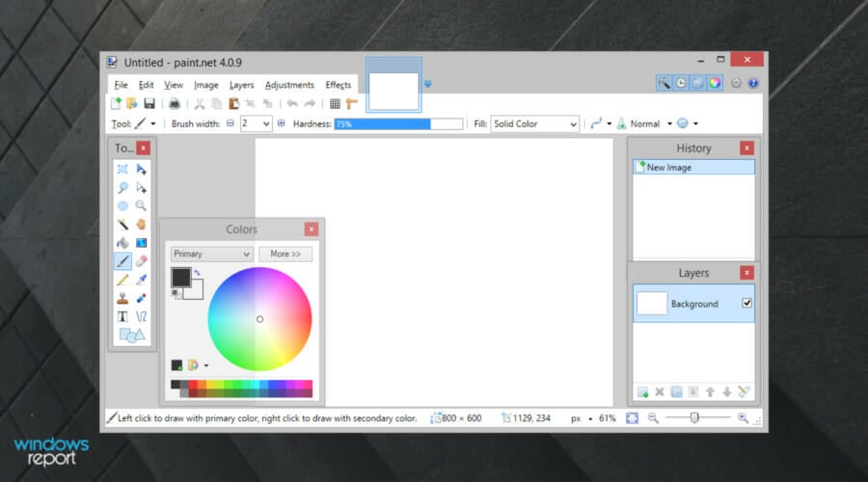Toggle the pixel grid icon
The width and height of the screenshot is (868, 482).
[335, 103]
